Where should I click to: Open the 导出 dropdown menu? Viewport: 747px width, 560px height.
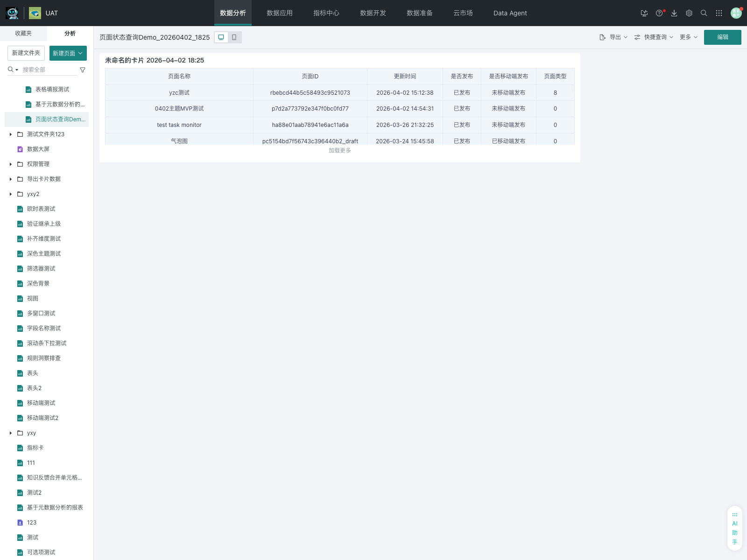click(614, 37)
